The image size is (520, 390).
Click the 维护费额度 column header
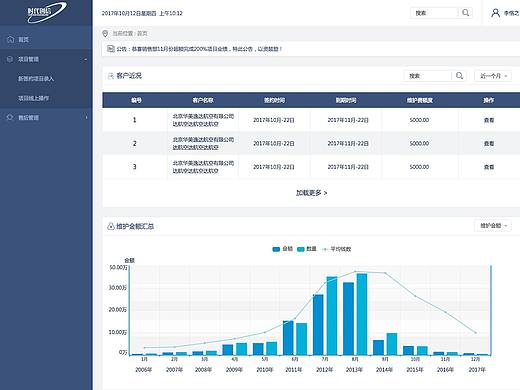pyautogui.click(x=420, y=100)
